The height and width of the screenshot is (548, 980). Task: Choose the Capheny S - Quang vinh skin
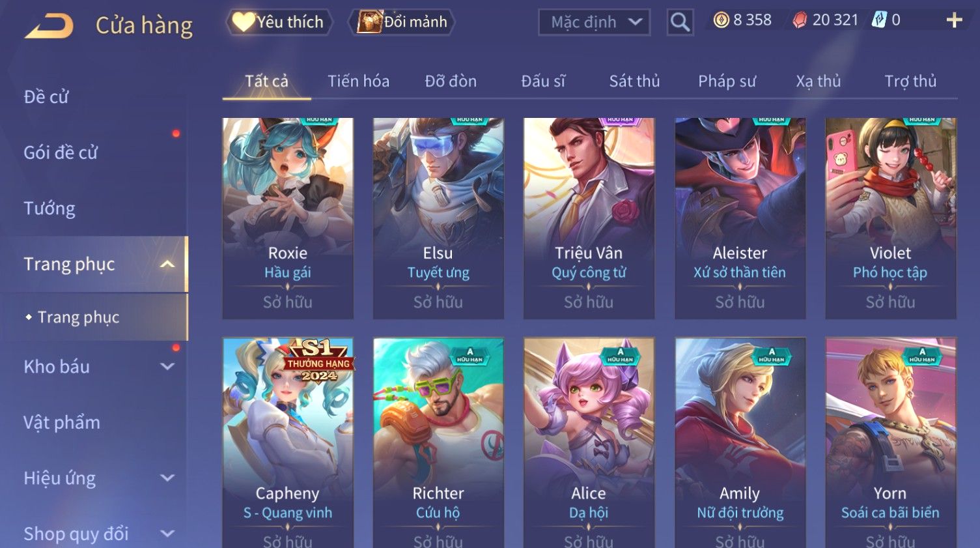(x=288, y=442)
